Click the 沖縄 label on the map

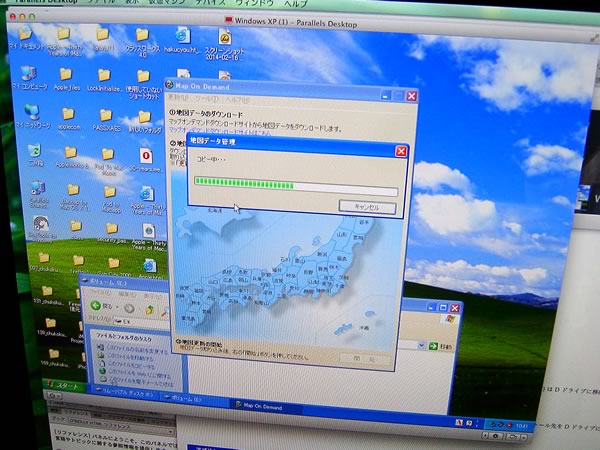364,328
